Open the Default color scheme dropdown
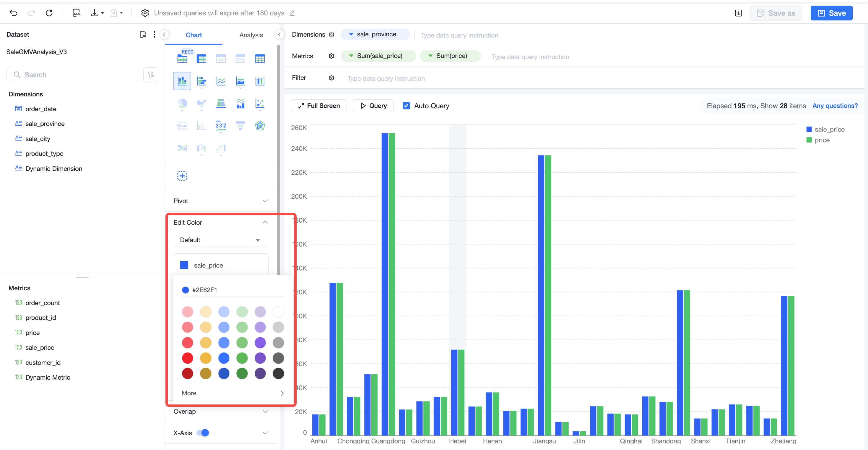Screen dimensions: 868x450 tap(221, 240)
